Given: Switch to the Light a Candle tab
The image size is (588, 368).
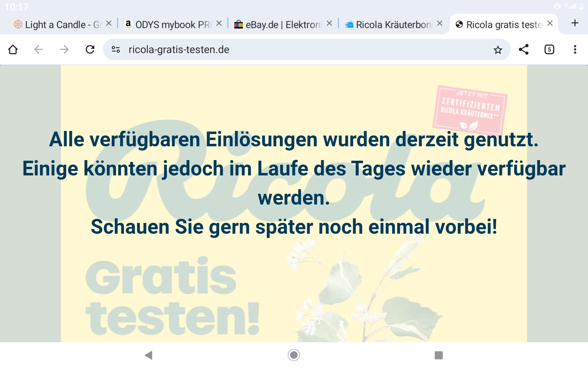Looking at the screenshot, I should 58,25.
